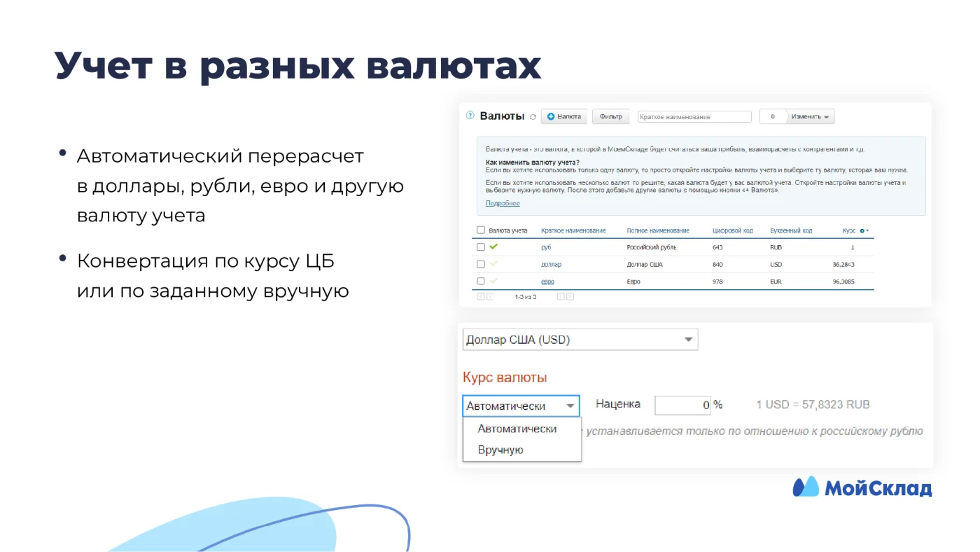Open the Автоматически rate mode dropdown
980x552 pixels.
521,406
